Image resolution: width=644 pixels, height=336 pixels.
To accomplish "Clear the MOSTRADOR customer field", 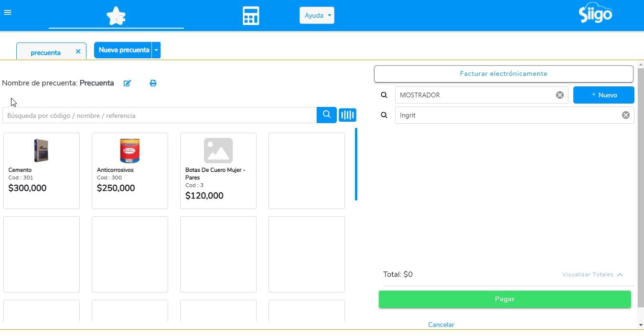I will [559, 95].
